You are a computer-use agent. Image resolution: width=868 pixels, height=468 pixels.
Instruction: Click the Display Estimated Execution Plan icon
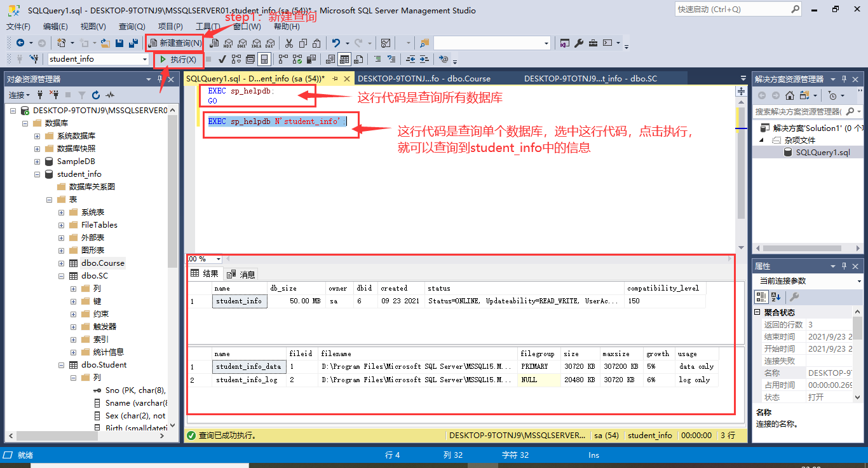(x=237, y=59)
